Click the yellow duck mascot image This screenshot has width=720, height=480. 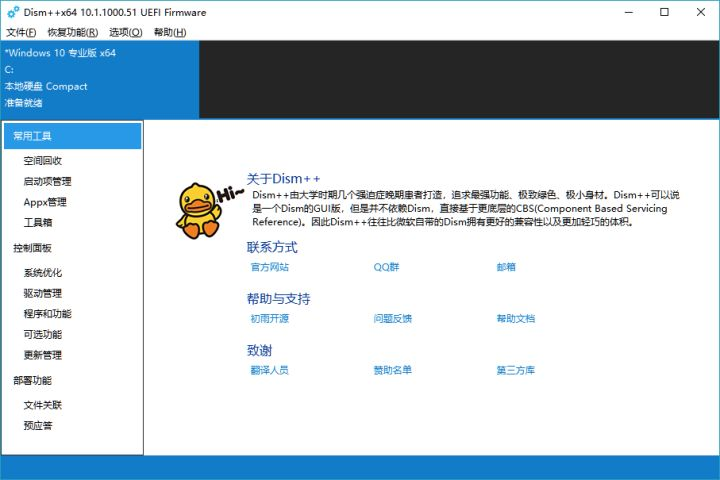tap(199, 211)
